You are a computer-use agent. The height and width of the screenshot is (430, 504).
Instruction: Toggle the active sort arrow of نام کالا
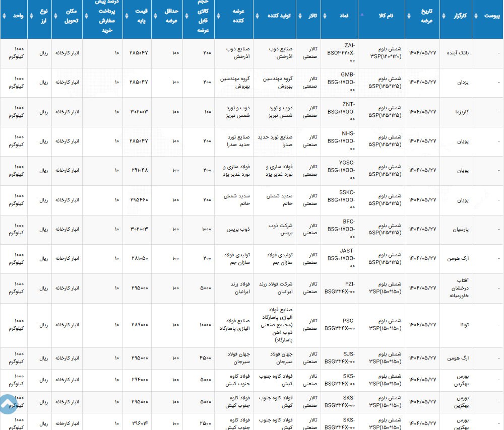click(362, 15)
